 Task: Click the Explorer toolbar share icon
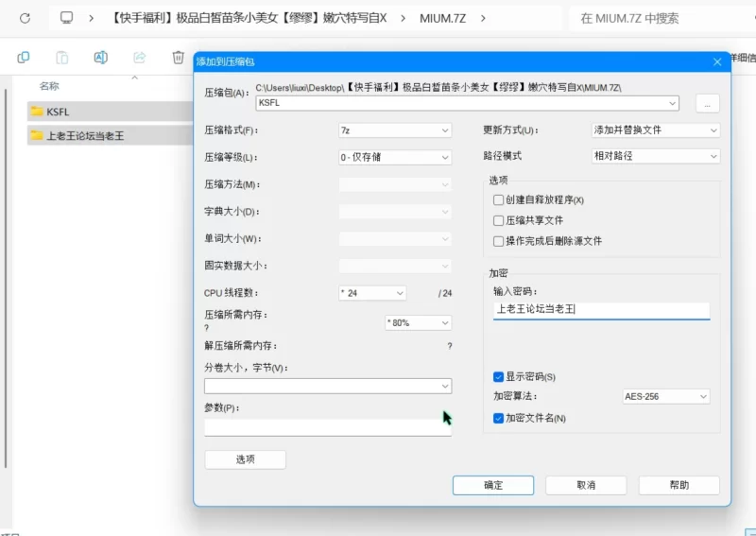coord(139,58)
